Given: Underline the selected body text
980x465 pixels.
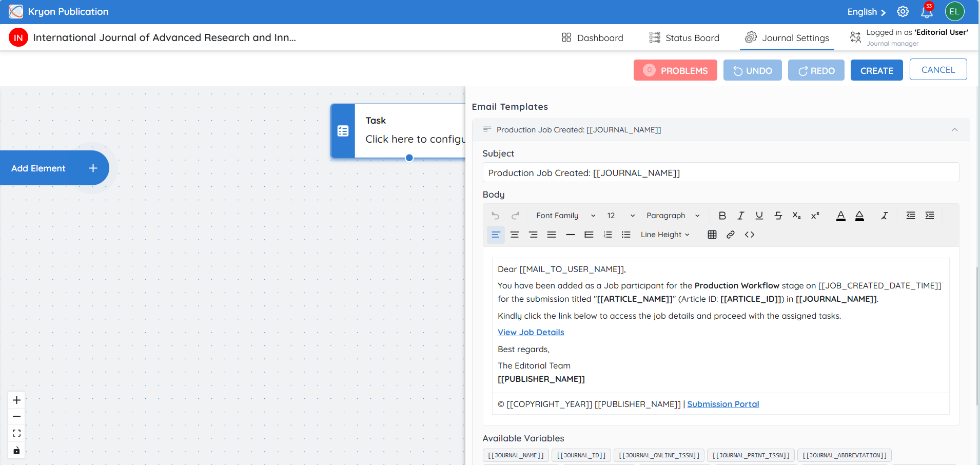Looking at the screenshot, I should click(759, 216).
